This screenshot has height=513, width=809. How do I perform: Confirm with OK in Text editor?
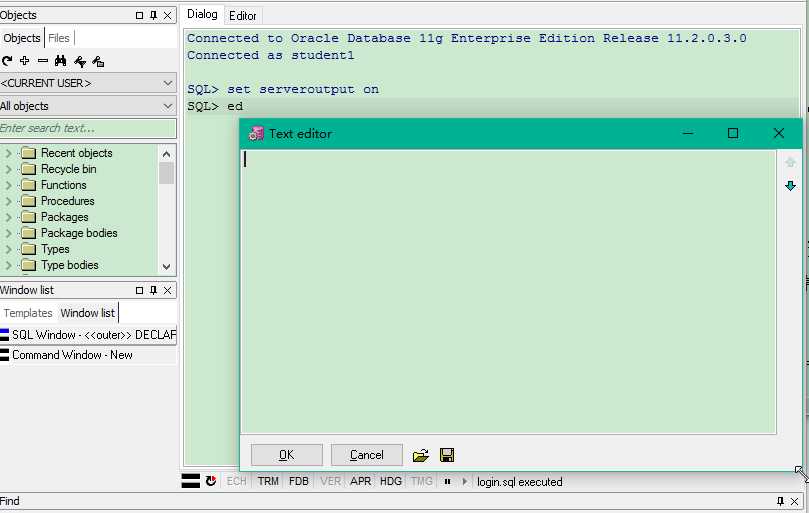click(287, 455)
